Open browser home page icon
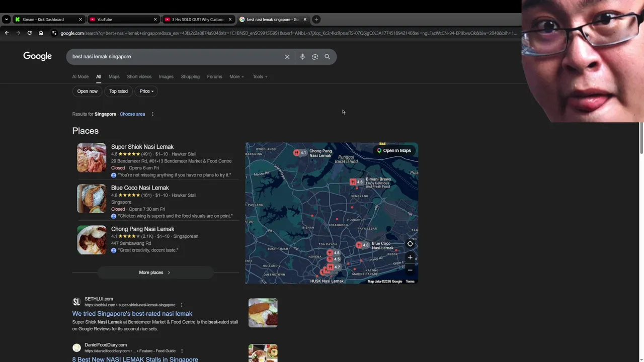644x362 pixels. click(x=41, y=33)
